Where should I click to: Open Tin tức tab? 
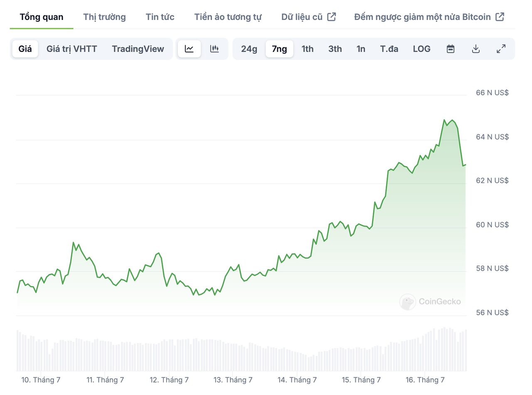point(160,17)
